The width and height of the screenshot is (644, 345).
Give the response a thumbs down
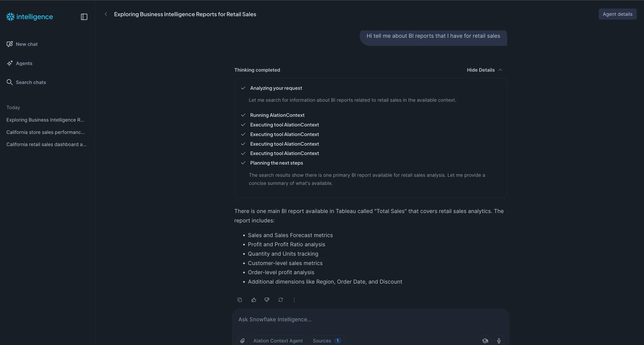pyautogui.click(x=267, y=300)
